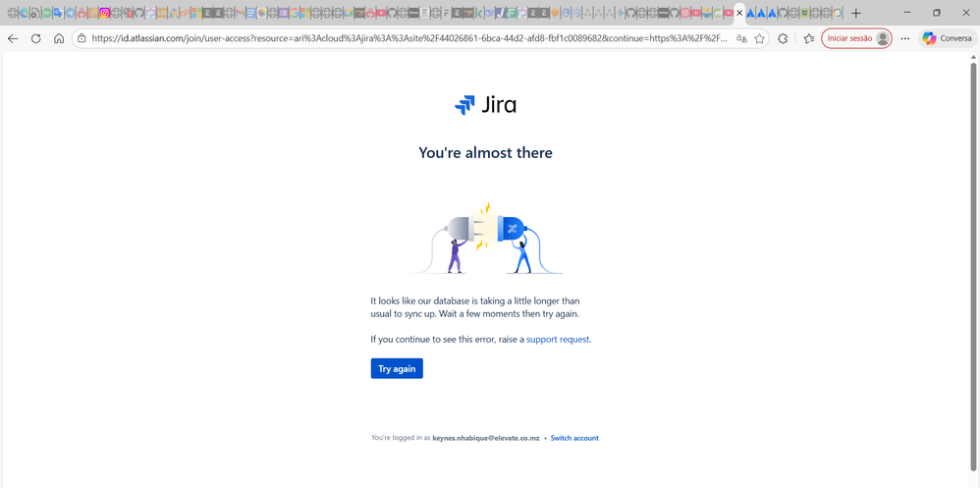
Task: Reload the page with the refresh icon
Action: (x=35, y=38)
